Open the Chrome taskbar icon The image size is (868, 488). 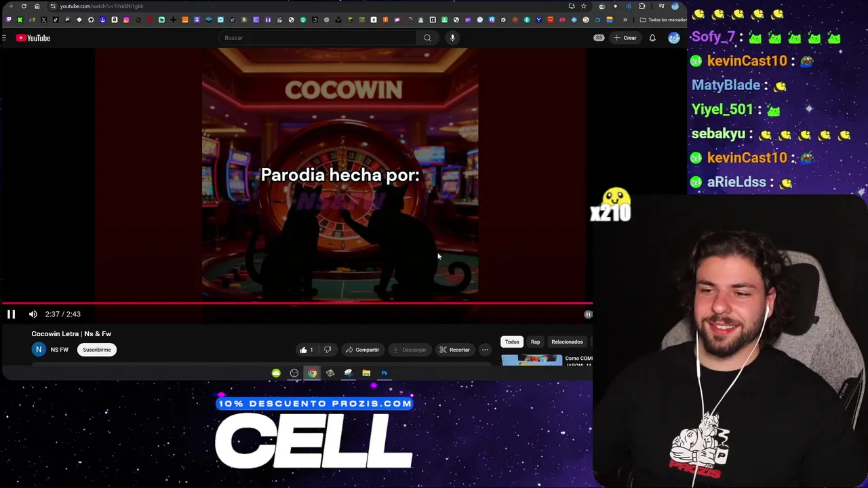(312, 373)
